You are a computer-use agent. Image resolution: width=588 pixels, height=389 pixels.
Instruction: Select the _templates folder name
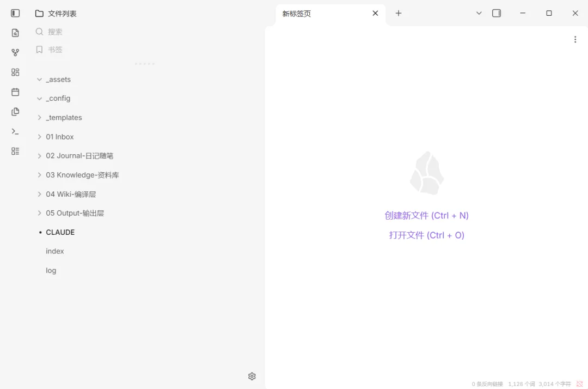(64, 118)
